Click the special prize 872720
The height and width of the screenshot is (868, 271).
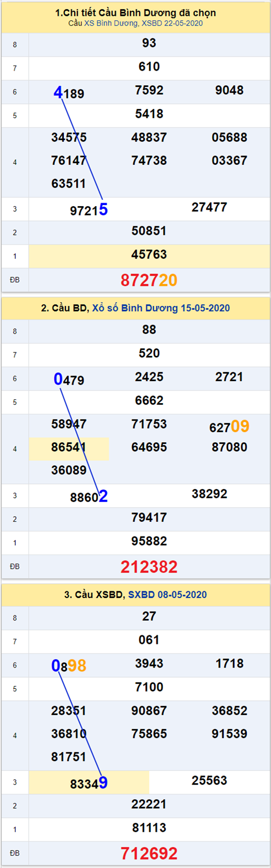tap(149, 280)
